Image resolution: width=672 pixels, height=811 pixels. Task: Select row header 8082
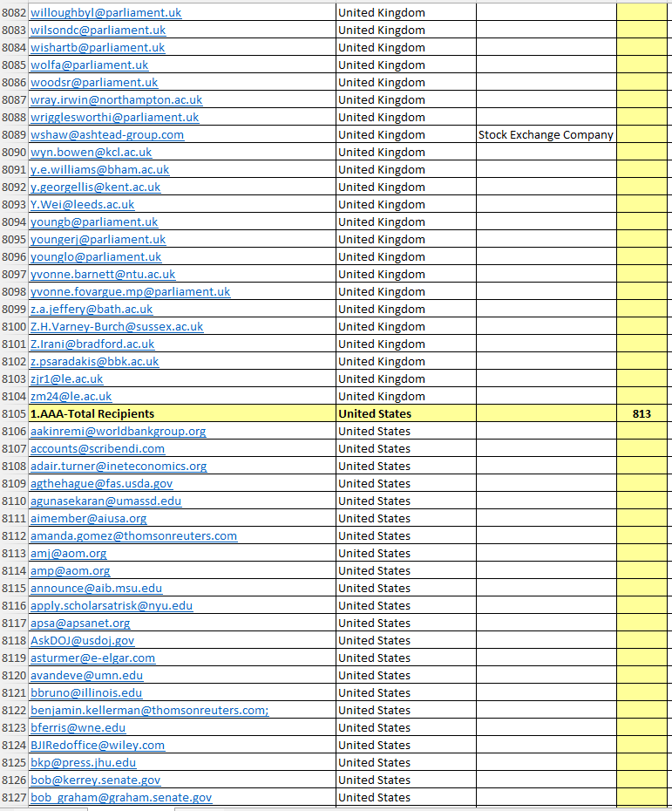(x=14, y=12)
